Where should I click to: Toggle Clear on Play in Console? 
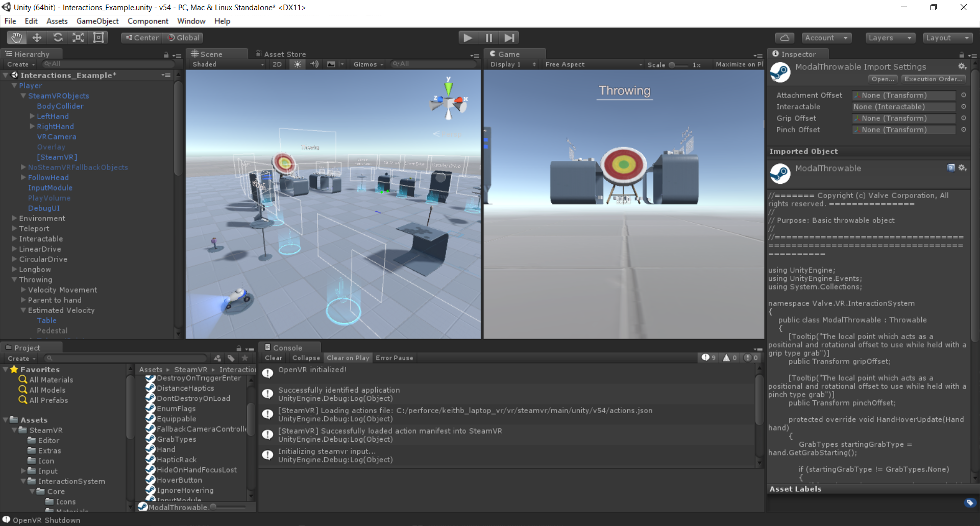click(348, 358)
